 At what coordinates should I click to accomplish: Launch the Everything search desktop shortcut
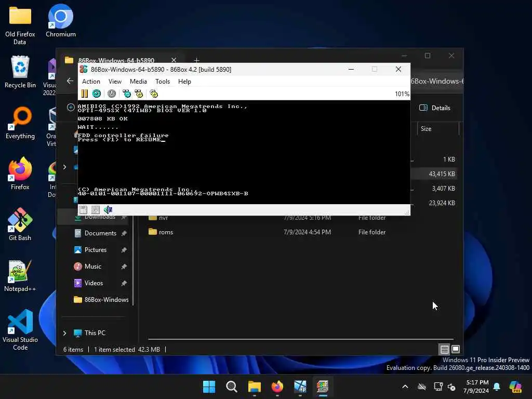(x=20, y=123)
